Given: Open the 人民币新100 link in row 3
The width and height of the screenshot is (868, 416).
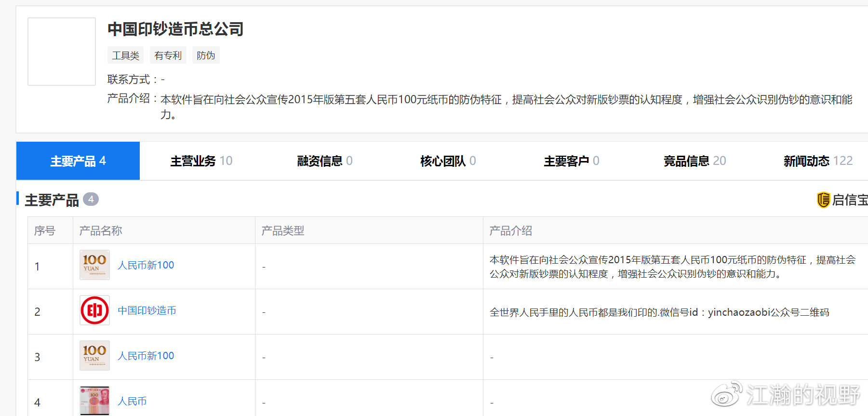Looking at the screenshot, I should point(146,356).
